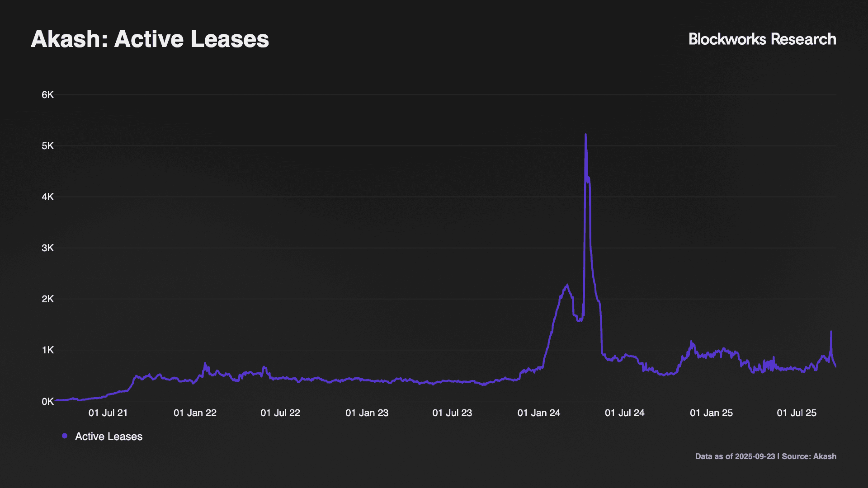Click the 01 Jul 24 axis date
Image resolution: width=868 pixels, height=488 pixels.
(625, 413)
